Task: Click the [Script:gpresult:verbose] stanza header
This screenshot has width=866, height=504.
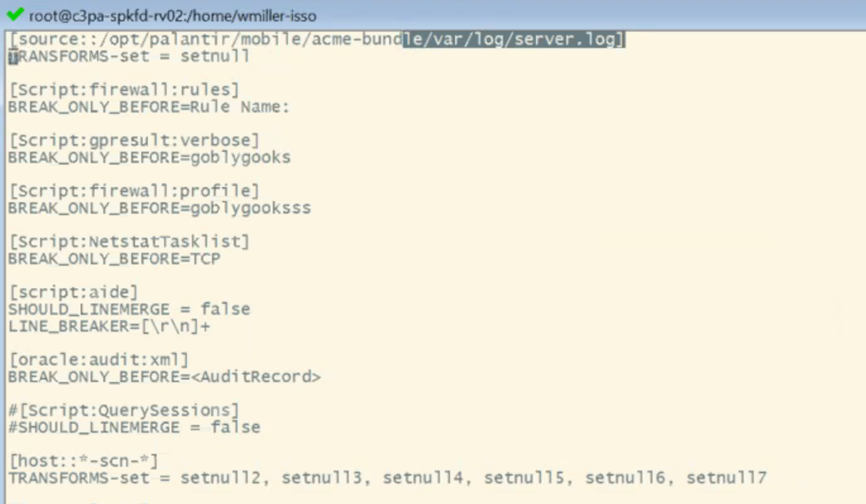Action: pos(134,140)
